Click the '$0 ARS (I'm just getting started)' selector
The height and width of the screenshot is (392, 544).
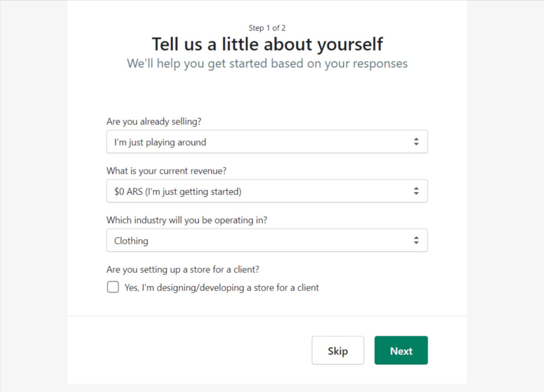pyautogui.click(x=267, y=191)
